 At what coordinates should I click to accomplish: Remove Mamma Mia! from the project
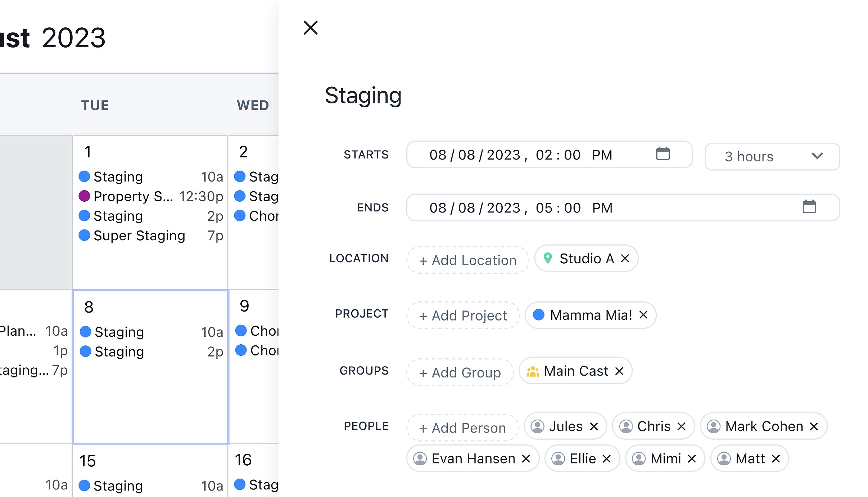pos(644,315)
